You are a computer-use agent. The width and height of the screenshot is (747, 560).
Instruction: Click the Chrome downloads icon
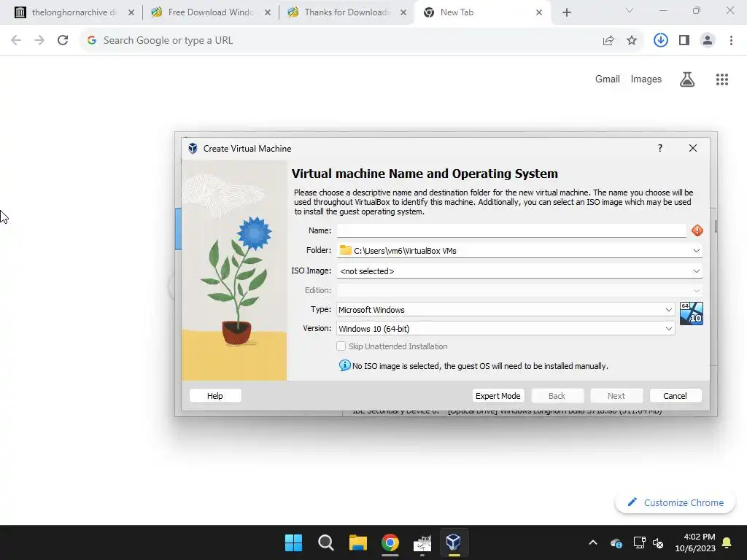[x=660, y=40]
